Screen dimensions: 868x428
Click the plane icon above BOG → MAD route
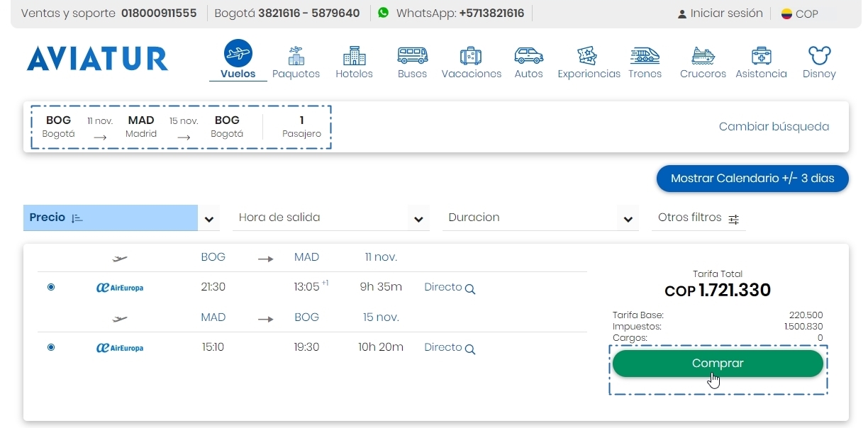pyautogui.click(x=120, y=259)
